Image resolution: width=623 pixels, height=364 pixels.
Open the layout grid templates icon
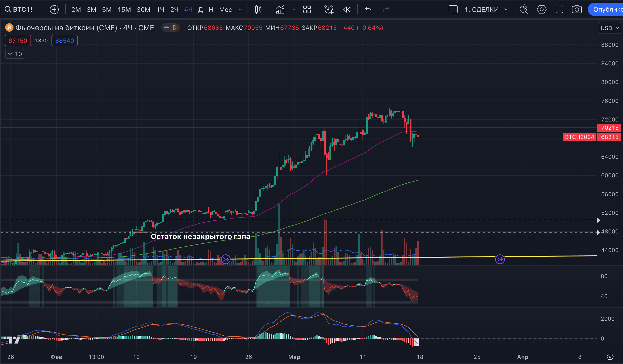click(x=307, y=9)
